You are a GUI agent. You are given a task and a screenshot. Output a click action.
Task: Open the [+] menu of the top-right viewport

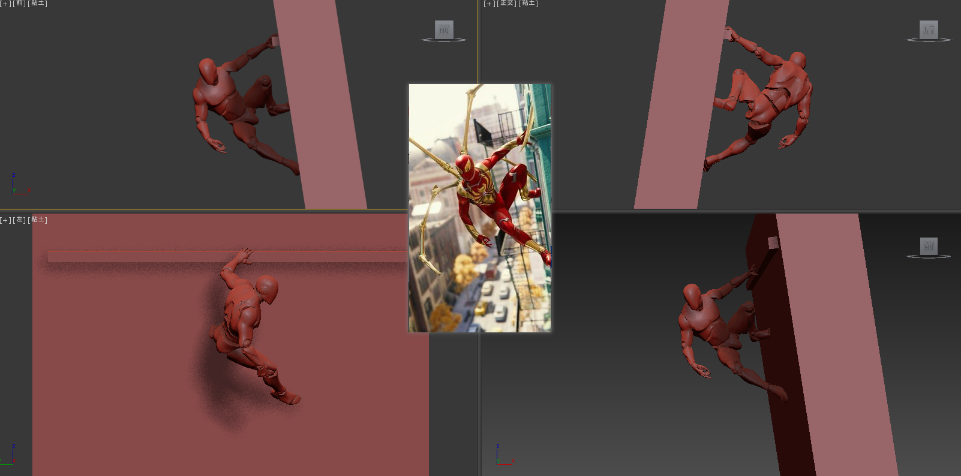point(489,3)
